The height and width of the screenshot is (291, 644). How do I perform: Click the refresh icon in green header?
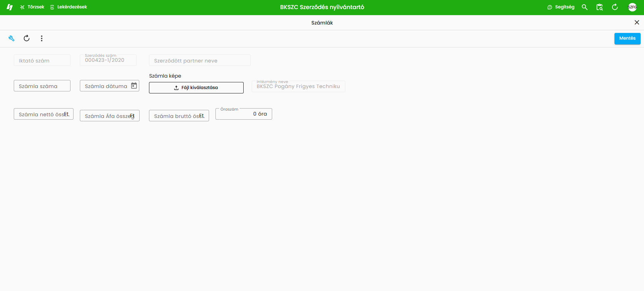coord(615,7)
